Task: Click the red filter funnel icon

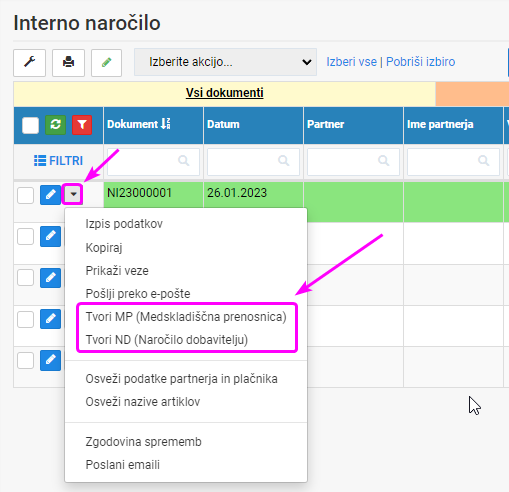Action: pyautogui.click(x=82, y=125)
